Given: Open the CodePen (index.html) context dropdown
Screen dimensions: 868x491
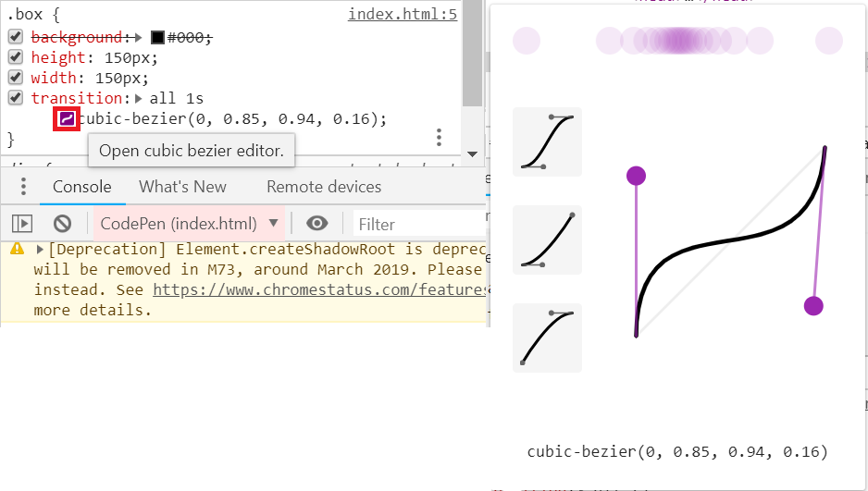Looking at the screenshot, I should click(x=189, y=223).
